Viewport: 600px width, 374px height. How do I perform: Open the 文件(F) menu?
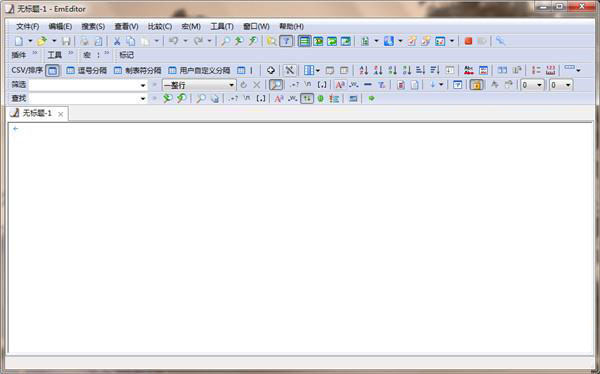[x=28, y=26]
